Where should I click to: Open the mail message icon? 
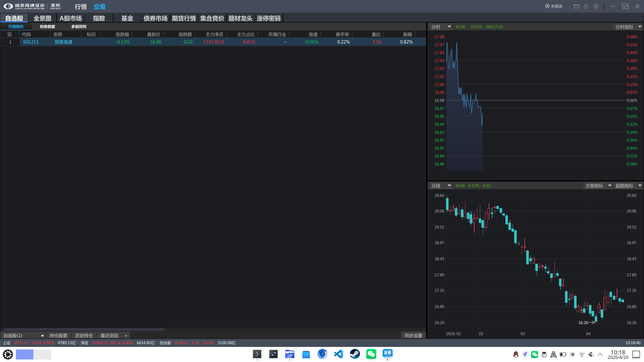tap(576, 6)
